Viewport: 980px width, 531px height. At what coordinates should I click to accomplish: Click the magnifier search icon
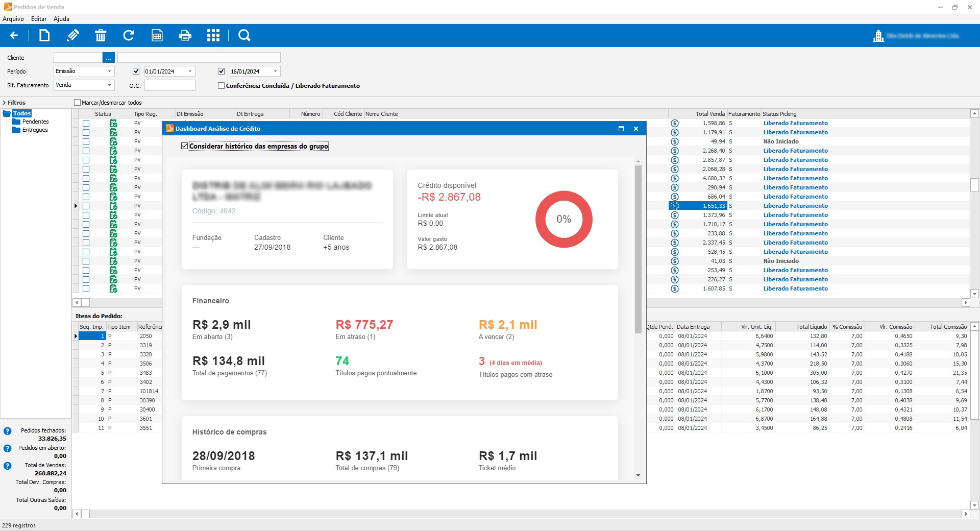point(244,35)
